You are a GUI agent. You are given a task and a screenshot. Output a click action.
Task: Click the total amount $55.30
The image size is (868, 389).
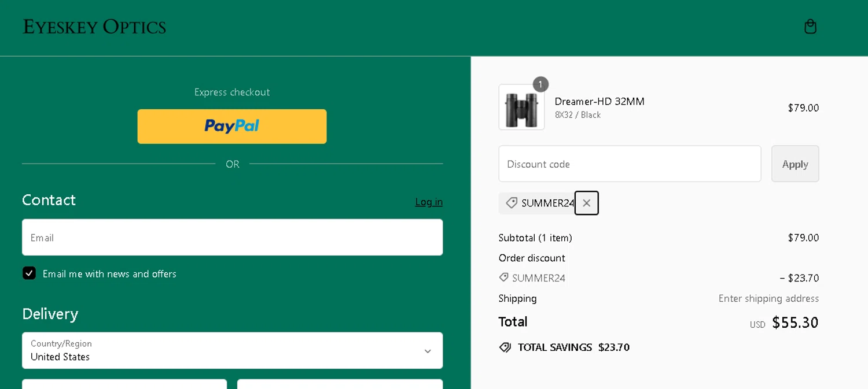tap(795, 323)
